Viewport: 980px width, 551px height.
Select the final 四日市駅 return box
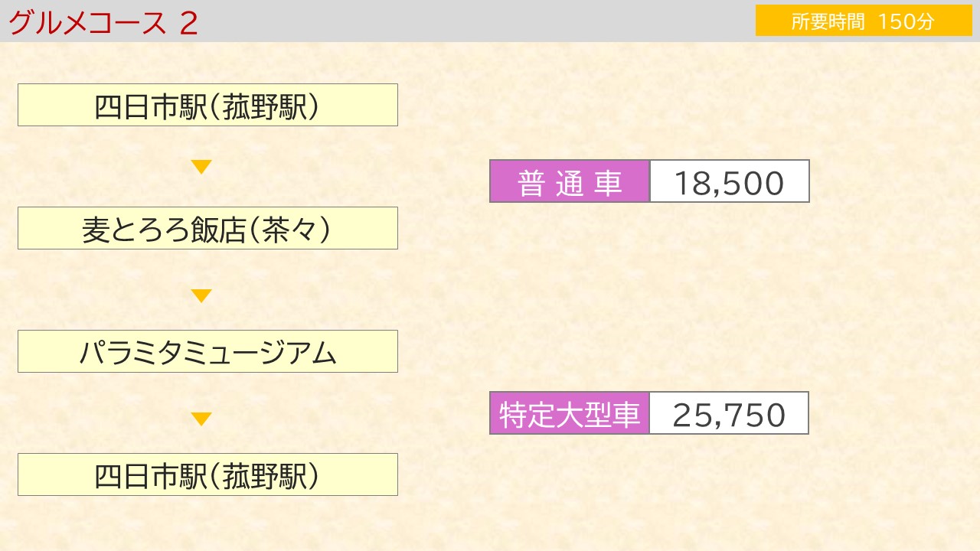click(207, 474)
